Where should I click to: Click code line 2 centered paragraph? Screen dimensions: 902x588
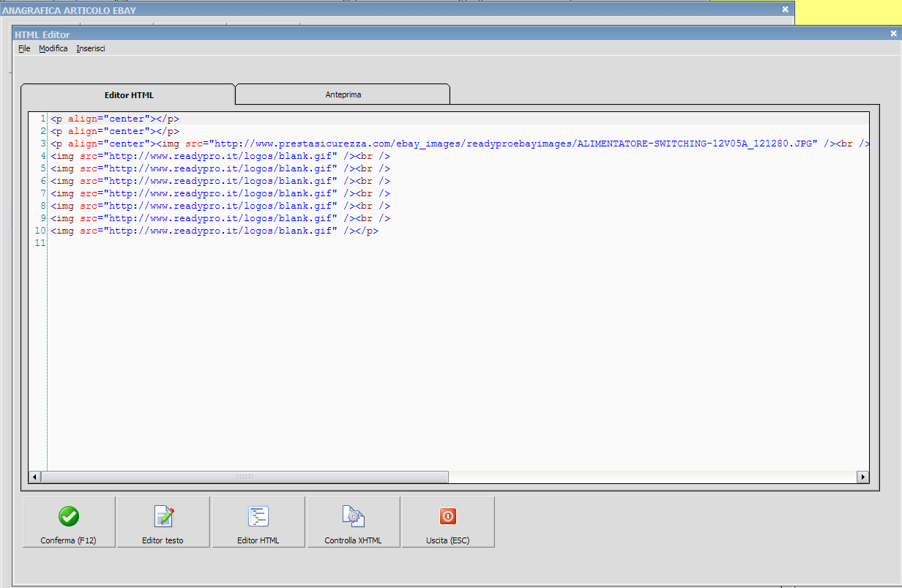click(x=115, y=131)
